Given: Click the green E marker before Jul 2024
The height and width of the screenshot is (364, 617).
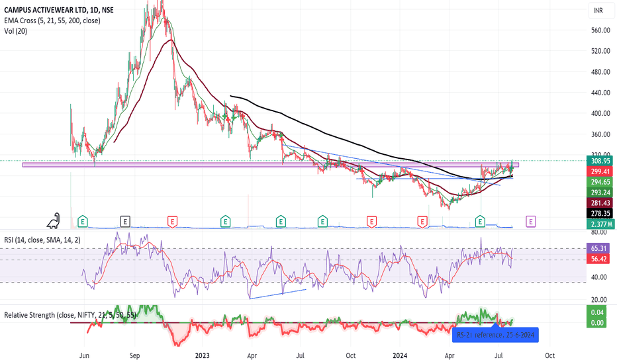Looking at the screenshot, I should point(480,222).
